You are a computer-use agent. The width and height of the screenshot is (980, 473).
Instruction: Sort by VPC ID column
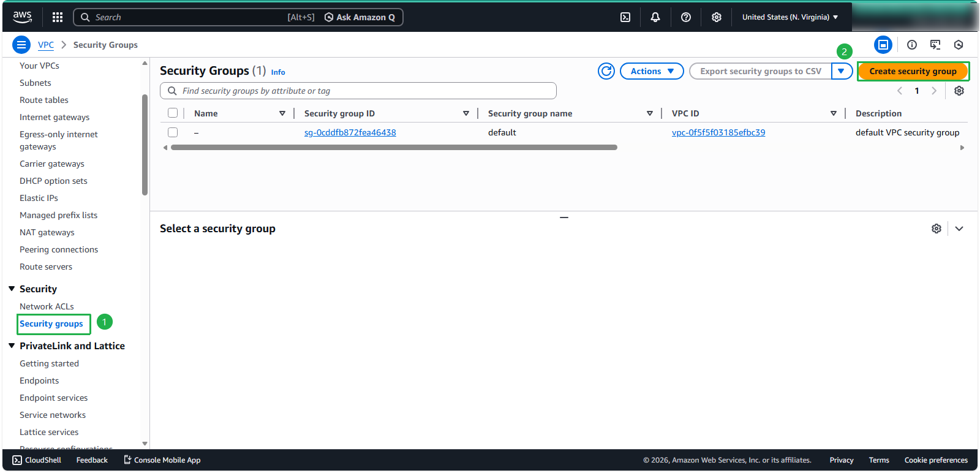tap(834, 113)
